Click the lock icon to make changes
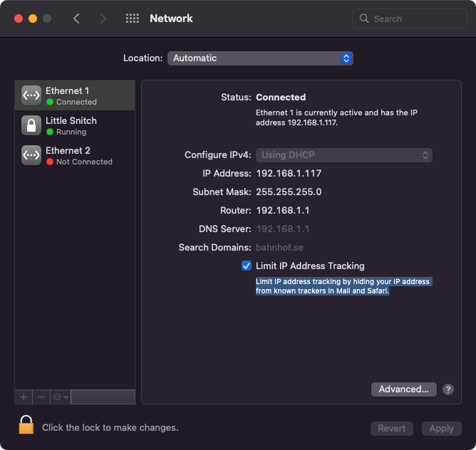This screenshot has height=450, width=476. [26, 426]
